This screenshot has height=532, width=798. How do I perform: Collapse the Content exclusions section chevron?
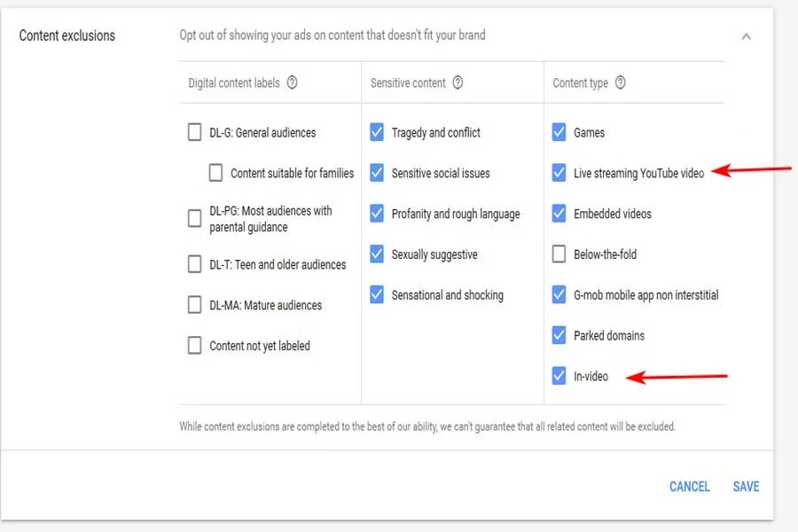point(746,36)
